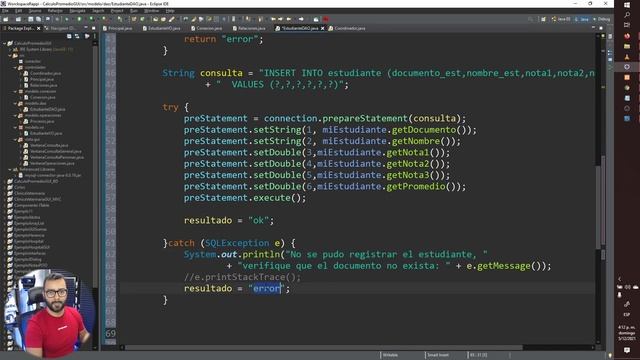Switch to the Coordinador.java tab

(347, 28)
